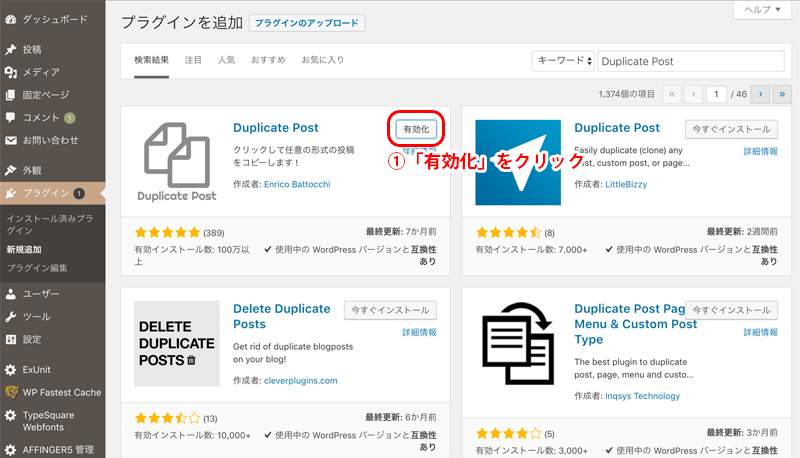Screen dimensions: 800x458
Task: Click the gear icon beside ExUnit
Action: [x=11, y=370]
